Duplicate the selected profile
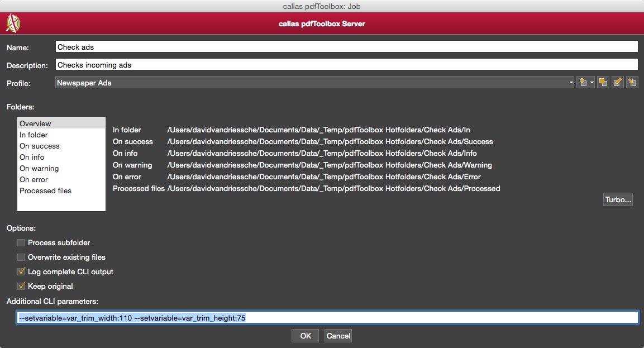Screen dimensions: 644x348 coord(603,83)
